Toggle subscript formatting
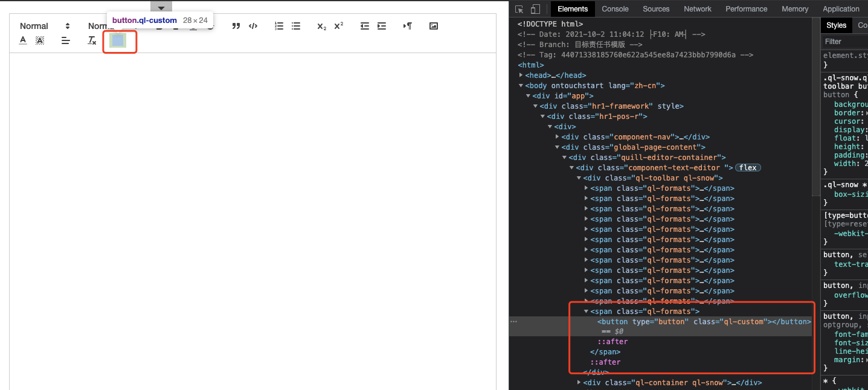This screenshot has height=390, width=868. [x=322, y=26]
